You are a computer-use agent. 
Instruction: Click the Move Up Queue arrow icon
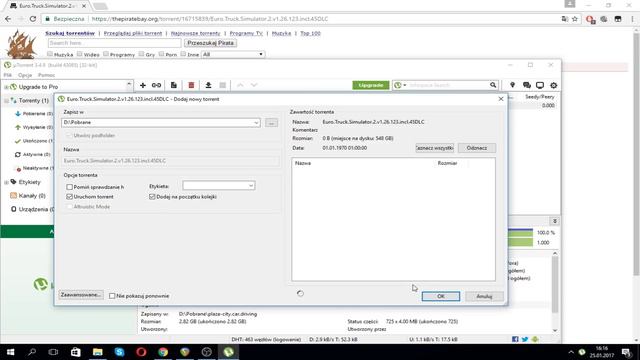[x=240, y=85]
